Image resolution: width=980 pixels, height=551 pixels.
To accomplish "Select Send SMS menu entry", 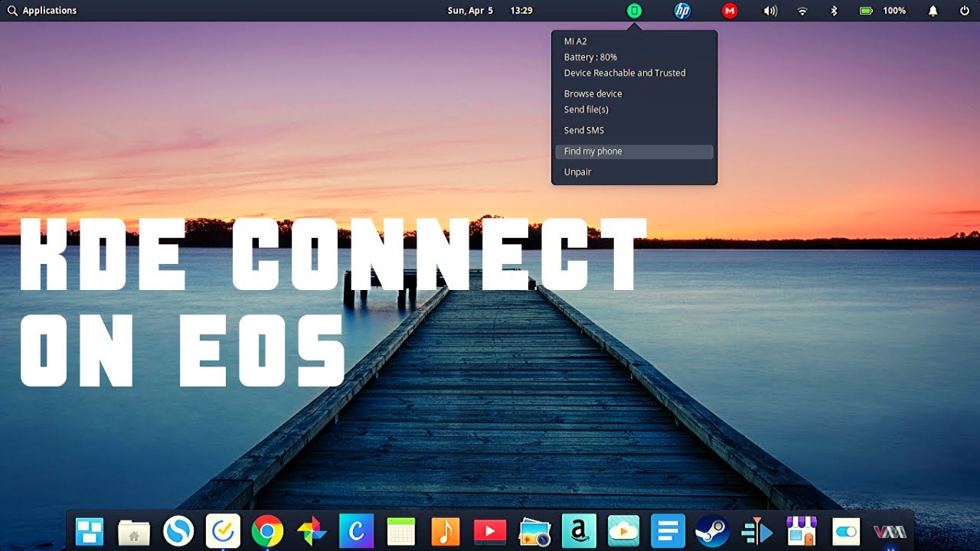I will click(634, 130).
